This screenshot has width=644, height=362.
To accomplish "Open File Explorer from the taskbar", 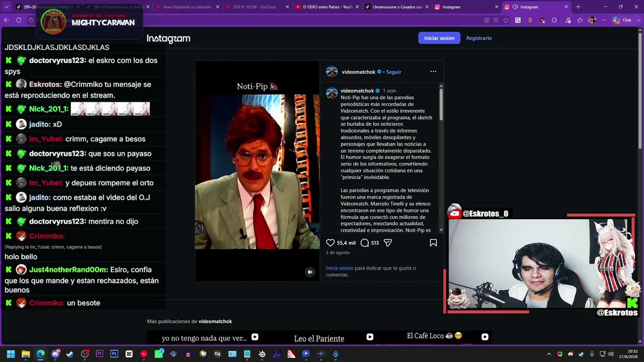I will tap(26, 354).
